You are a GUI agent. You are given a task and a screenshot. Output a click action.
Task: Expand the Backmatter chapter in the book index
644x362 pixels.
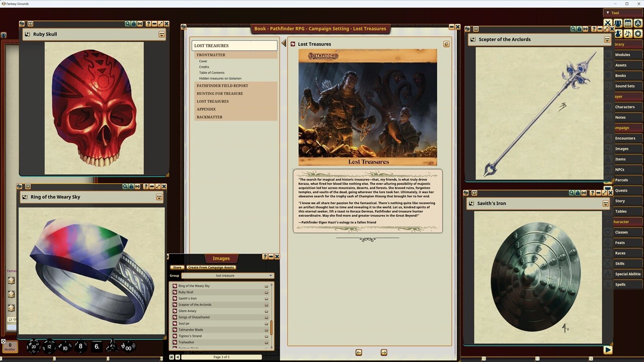click(x=209, y=117)
